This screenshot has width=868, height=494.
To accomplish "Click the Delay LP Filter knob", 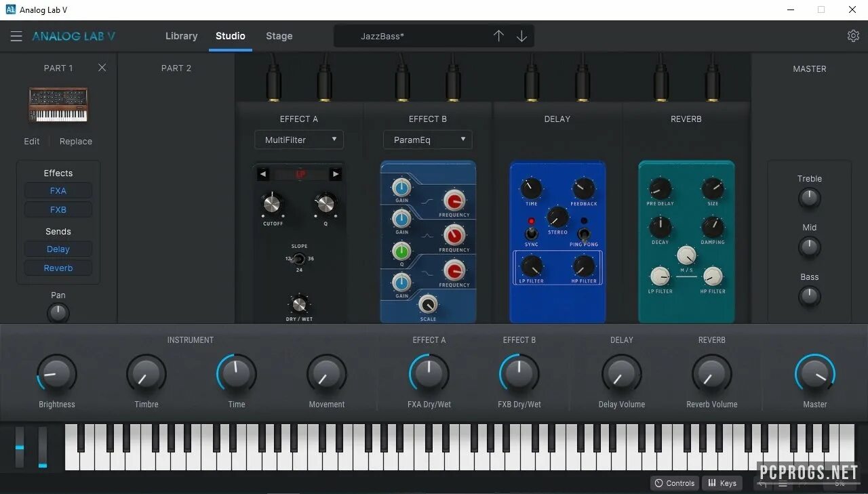I will (531, 266).
